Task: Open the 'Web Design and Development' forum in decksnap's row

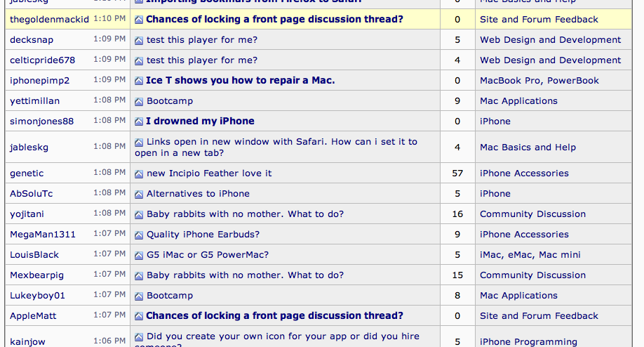Action: (551, 40)
